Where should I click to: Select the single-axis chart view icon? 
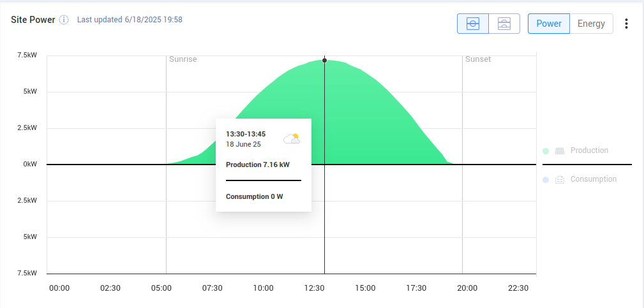[473, 24]
